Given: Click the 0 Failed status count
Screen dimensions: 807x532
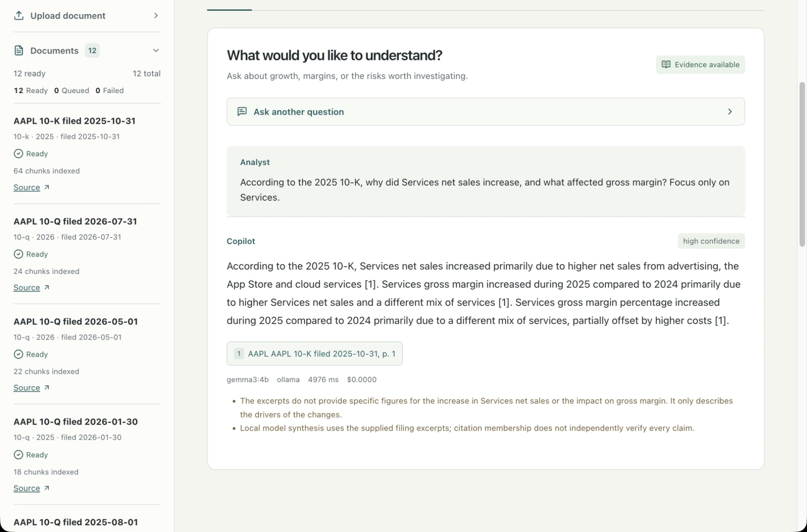Looking at the screenshot, I should click(x=110, y=90).
